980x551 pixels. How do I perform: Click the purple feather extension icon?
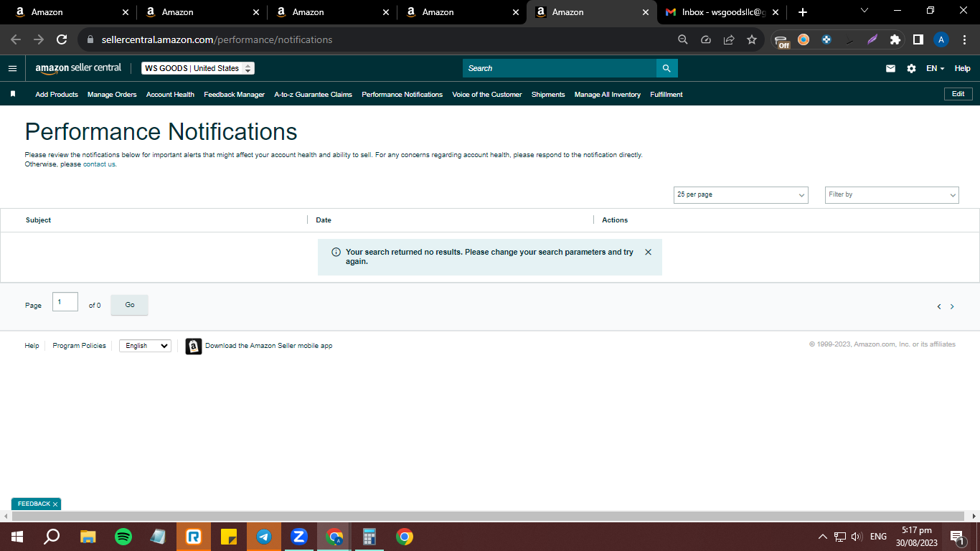tap(872, 39)
